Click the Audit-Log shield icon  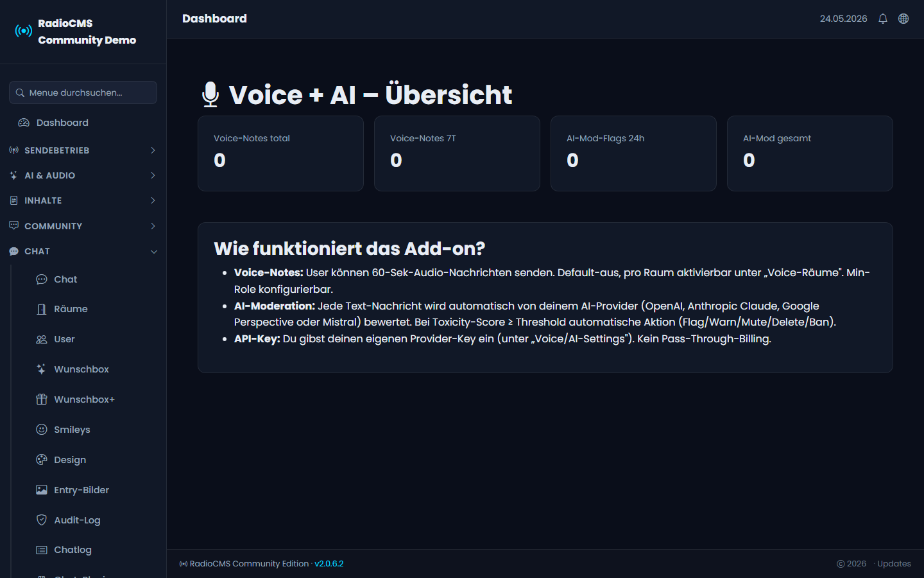42,520
